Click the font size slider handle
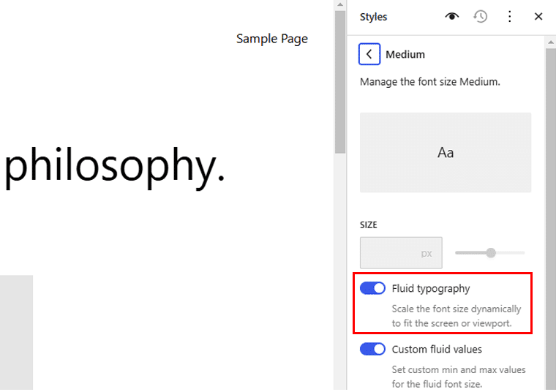The width and height of the screenshot is (556, 392). pyautogui.click(x=491, y=253)
